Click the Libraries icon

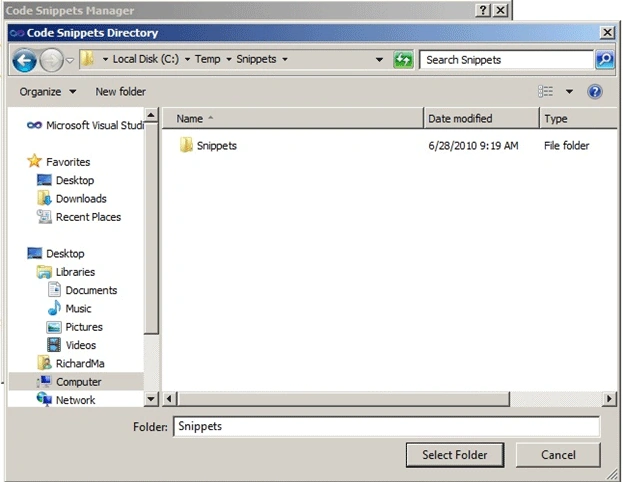[44, 272]
